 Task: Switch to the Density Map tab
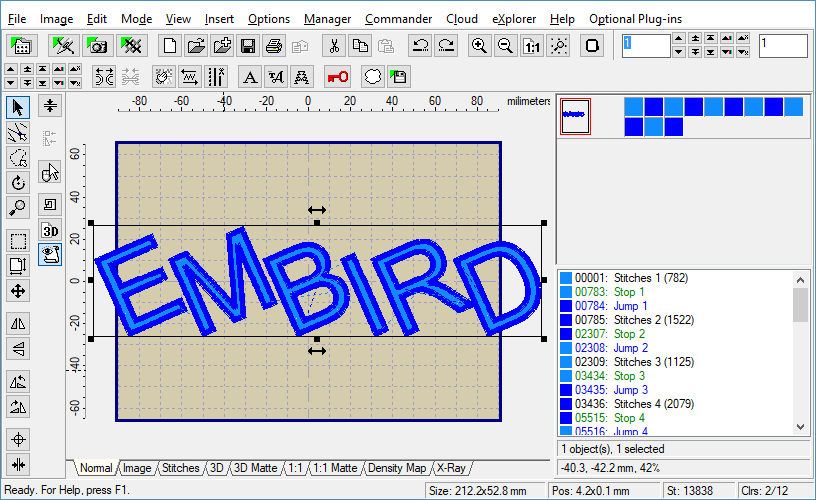(x=397, y=468)
